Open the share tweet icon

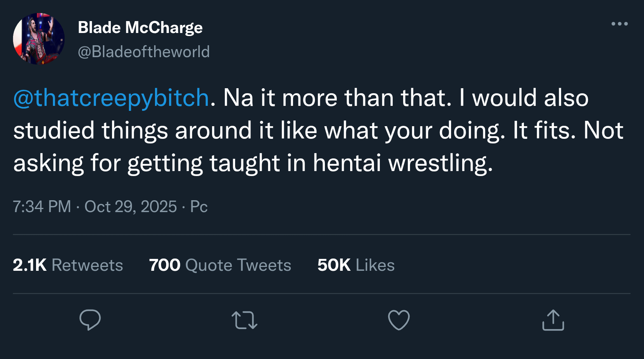[553, 320]
